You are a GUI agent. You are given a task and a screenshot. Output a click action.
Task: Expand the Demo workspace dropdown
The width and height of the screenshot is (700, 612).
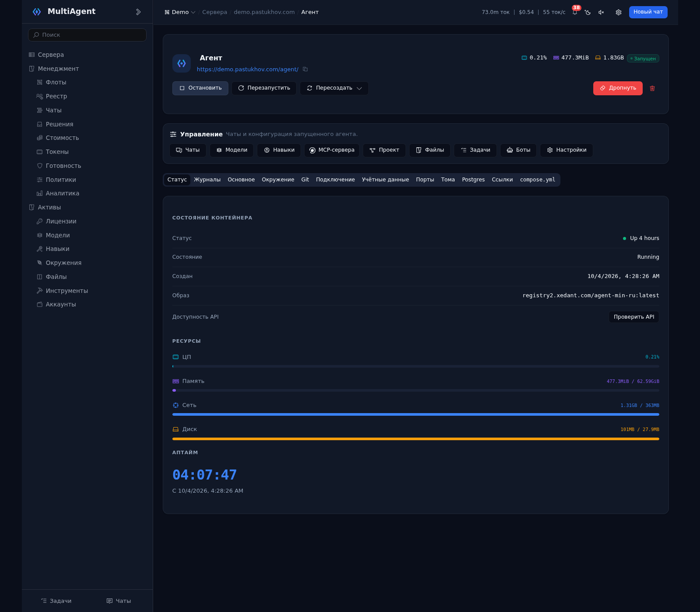tap(180, 12)
